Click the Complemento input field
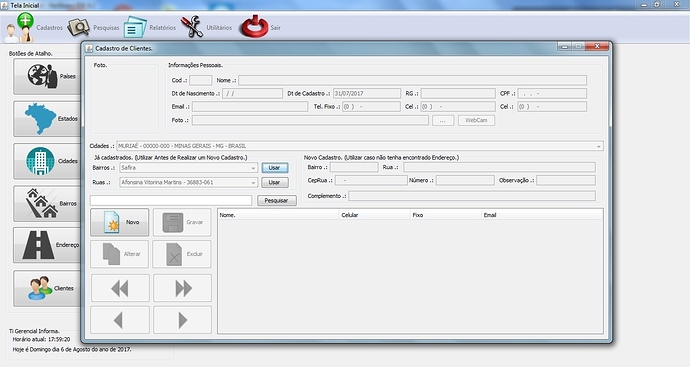The height and width of the screenshot is (367, 690). [472, 196]
